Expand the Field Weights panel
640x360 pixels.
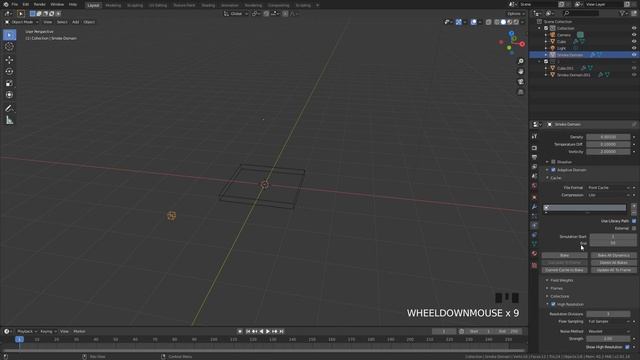(562, 280)
